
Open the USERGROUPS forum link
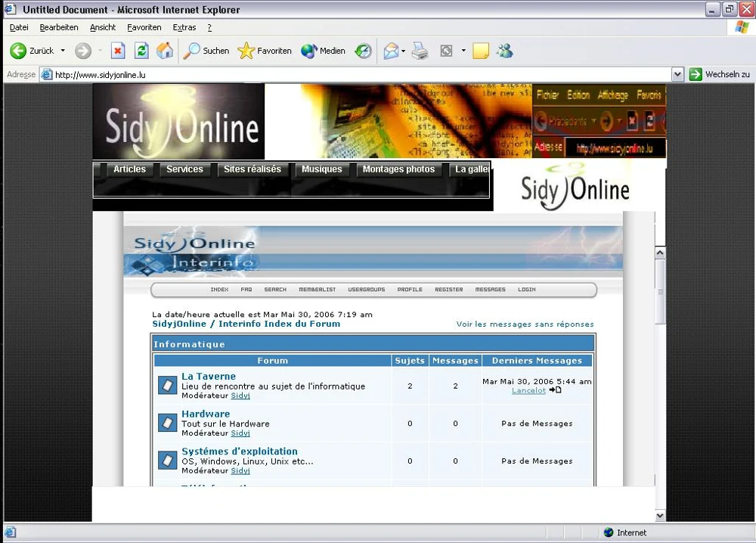tap(367, 290)
